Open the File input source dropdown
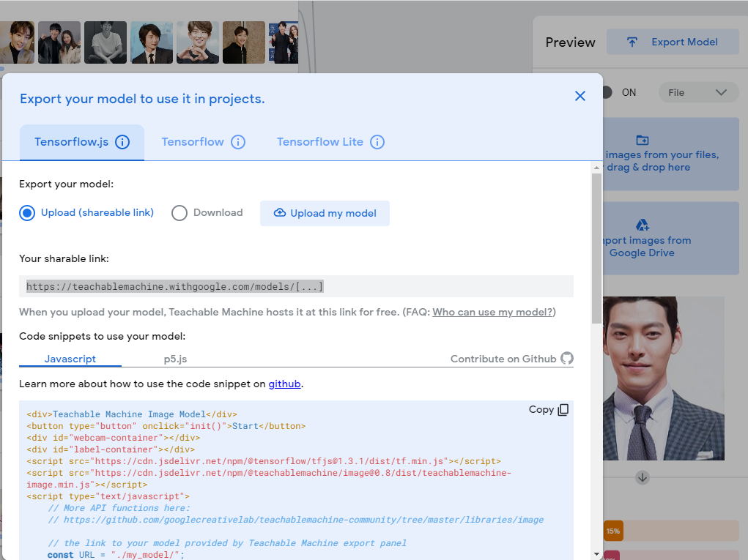Viewport: 748px width, 560px height. coord(699,92)
